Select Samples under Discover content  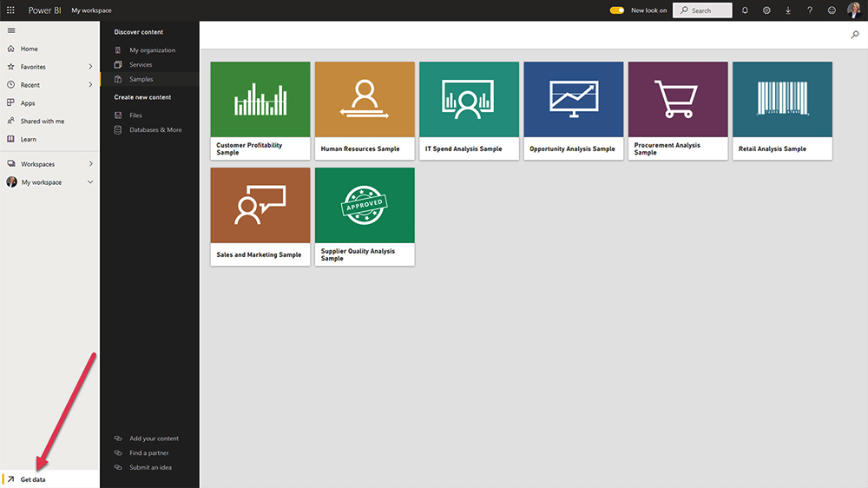point(141,79)
